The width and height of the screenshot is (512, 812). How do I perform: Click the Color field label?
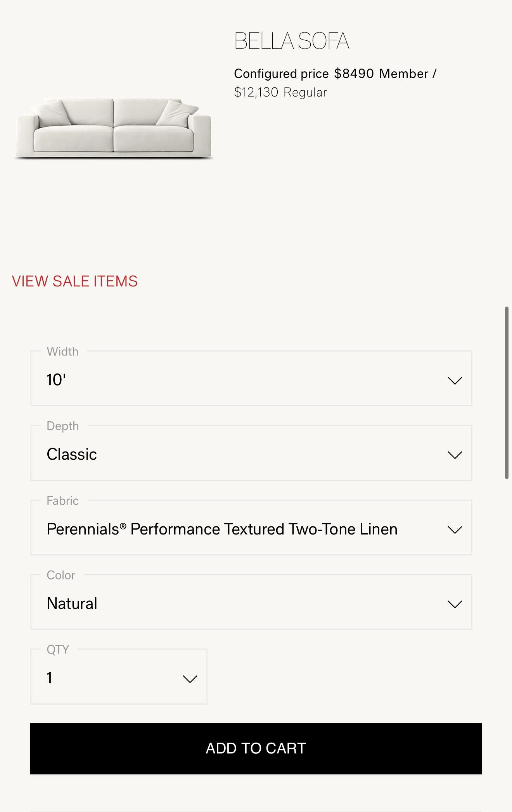point(61,575)
